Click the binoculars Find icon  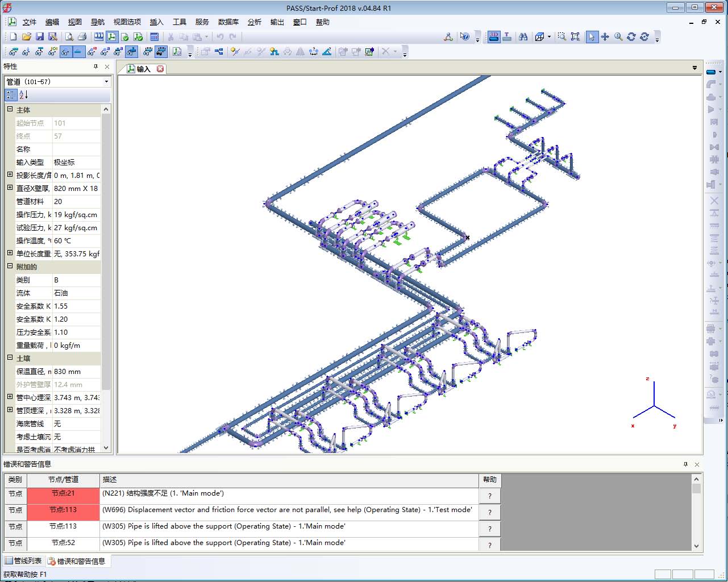[x=523, y=36]
